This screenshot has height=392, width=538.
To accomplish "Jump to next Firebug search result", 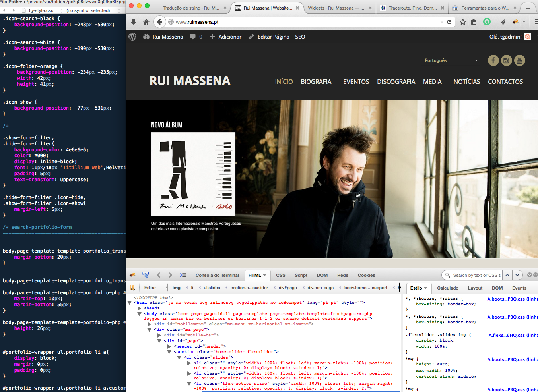I will coord(517,275).
